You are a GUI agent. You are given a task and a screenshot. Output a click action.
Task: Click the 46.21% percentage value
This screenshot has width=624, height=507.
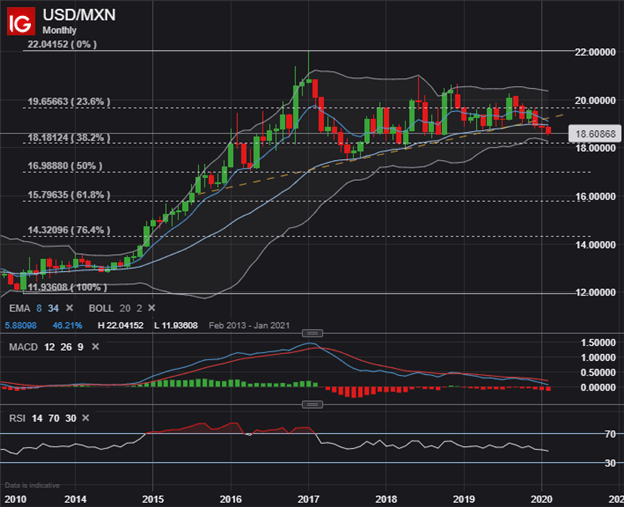point(67,326)
